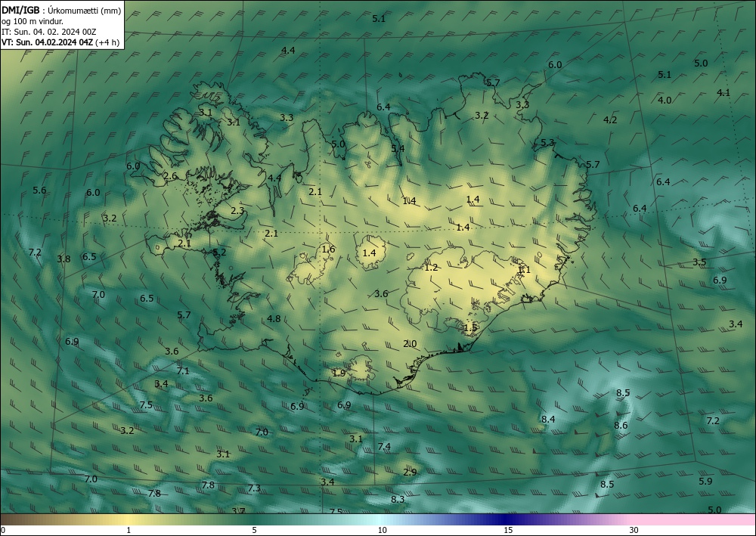Image resolution: width=756 pixels, height=536 pixels.
Task: Click the 4.8 value on the map
Action: [274, 318]
